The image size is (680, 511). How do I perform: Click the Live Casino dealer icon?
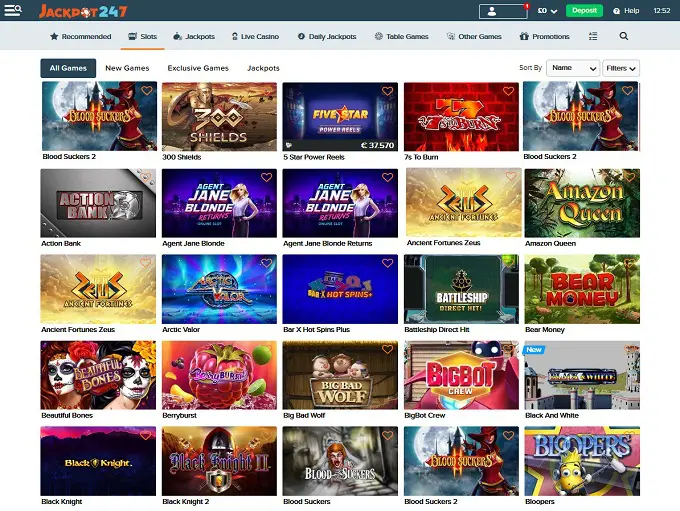[x=235, y=36]
